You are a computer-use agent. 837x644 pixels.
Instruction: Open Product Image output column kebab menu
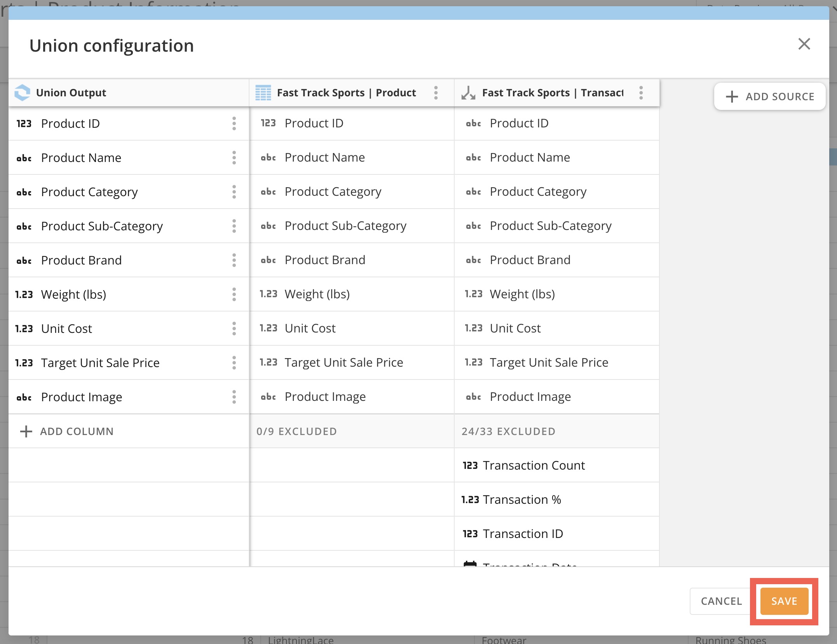234,397
